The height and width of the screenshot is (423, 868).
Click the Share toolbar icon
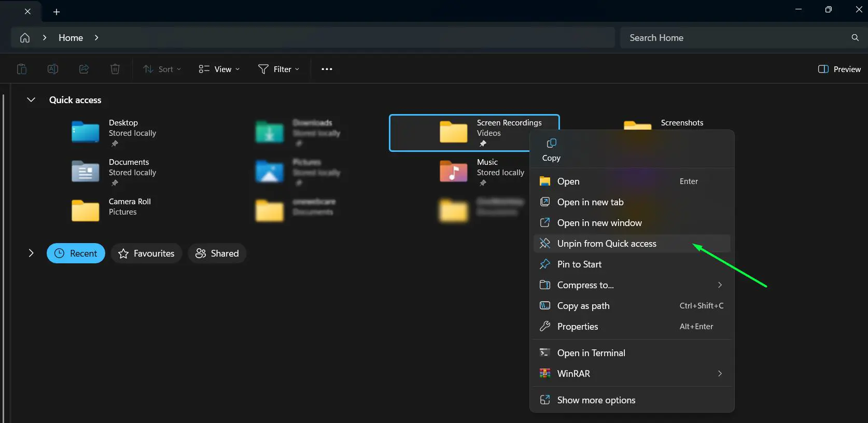[84, 69]
